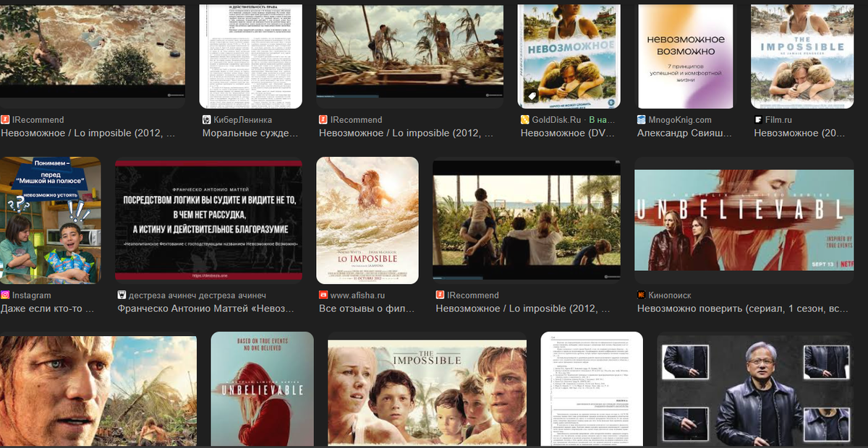The image size is (868, 448).
Task: Click the 'Все отзывы о фил...' title
Action: pos(367,309)
